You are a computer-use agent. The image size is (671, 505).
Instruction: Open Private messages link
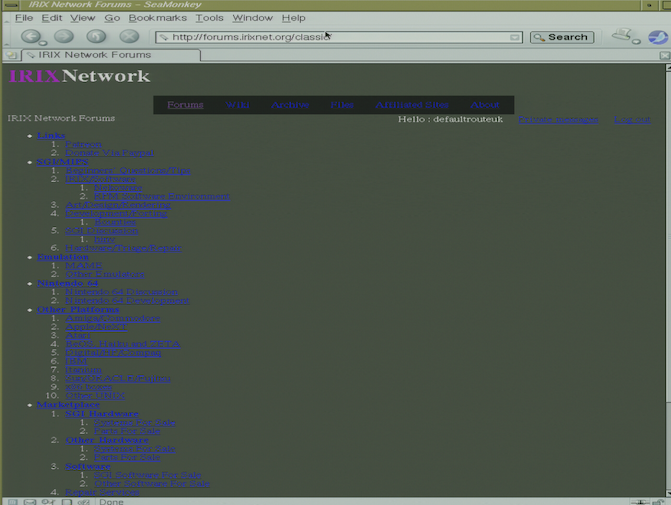558,120
